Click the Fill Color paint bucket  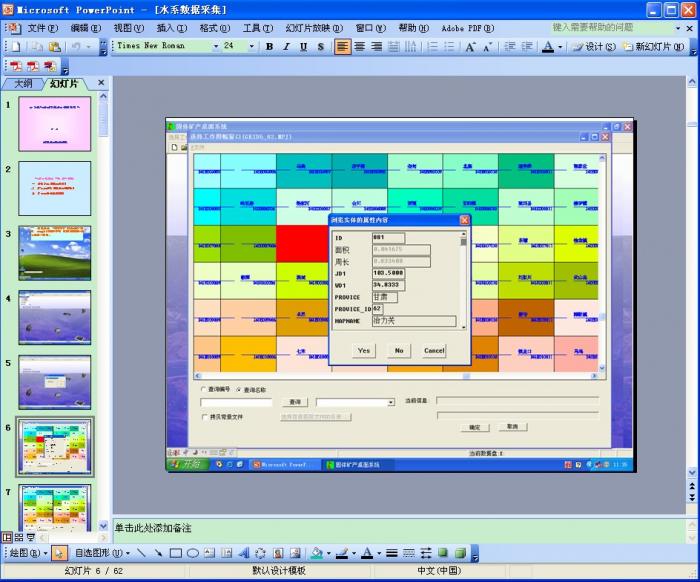316,553
